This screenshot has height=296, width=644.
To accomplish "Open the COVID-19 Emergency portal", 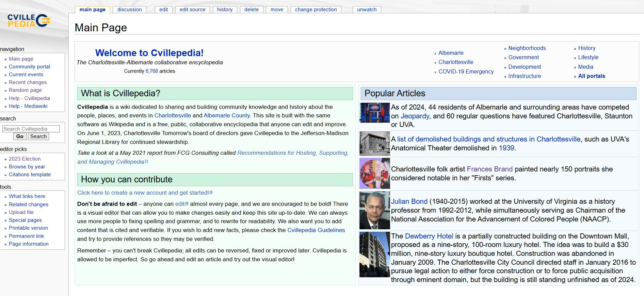I will (466, 71).
